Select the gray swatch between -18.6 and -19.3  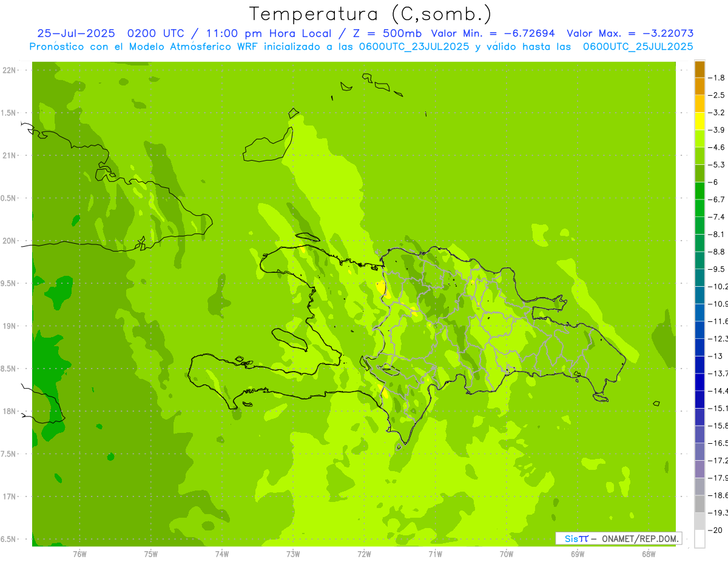[699, 504]
